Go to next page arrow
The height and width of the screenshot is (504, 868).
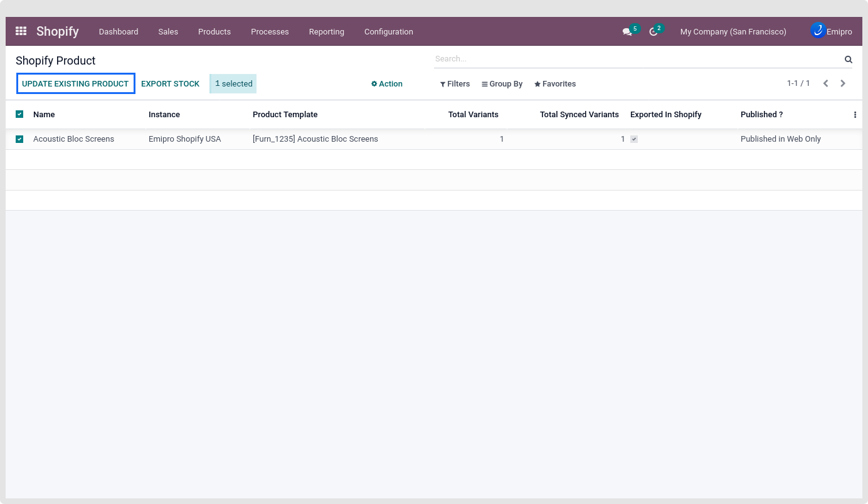point(843,83)
